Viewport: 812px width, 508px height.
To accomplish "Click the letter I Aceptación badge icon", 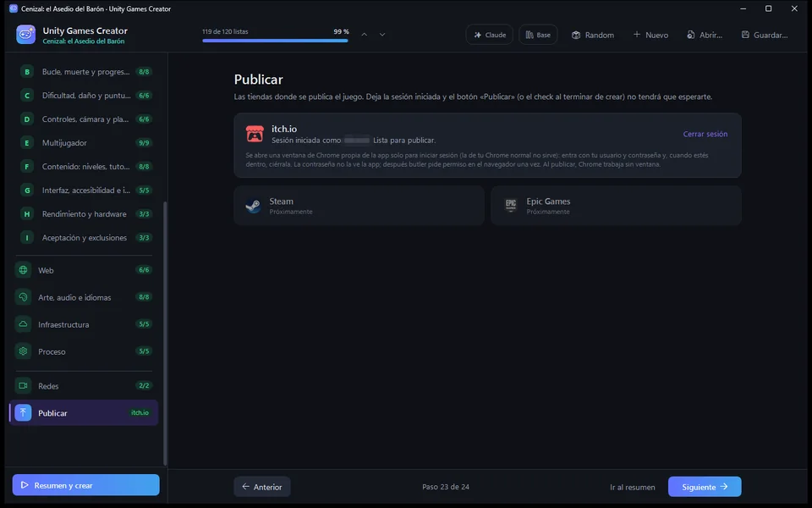I will [27, 237].
